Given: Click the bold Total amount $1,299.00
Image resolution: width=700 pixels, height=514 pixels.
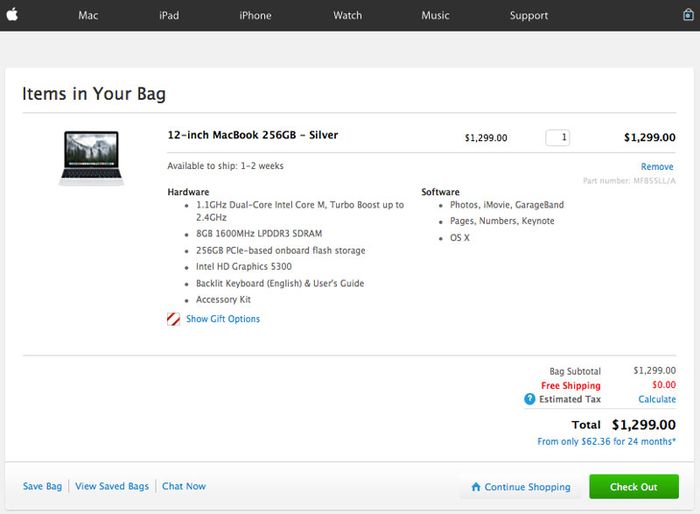Looking at the screenshot, I should pyautogui.click(x=644, y=425).
